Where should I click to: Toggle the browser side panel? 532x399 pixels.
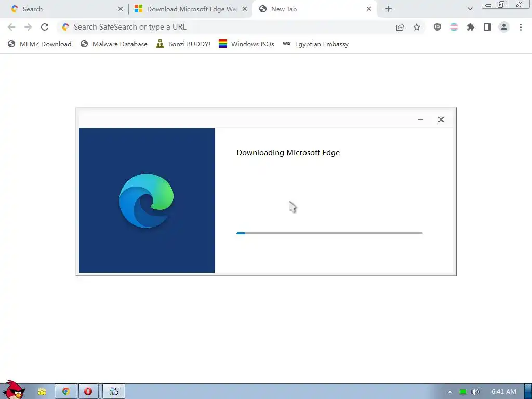click(487, 27)
